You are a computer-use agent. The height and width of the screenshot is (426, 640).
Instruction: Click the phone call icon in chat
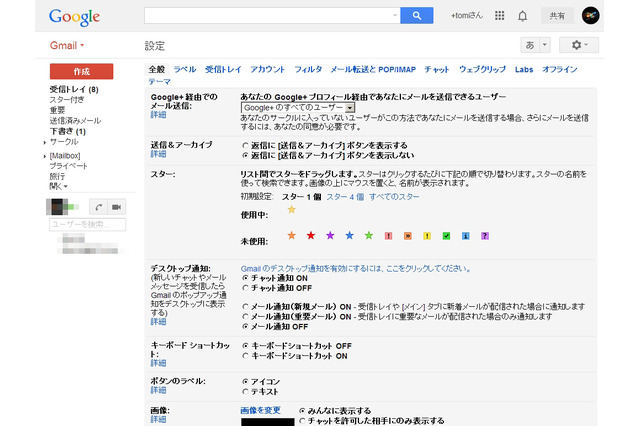(98, 207)
